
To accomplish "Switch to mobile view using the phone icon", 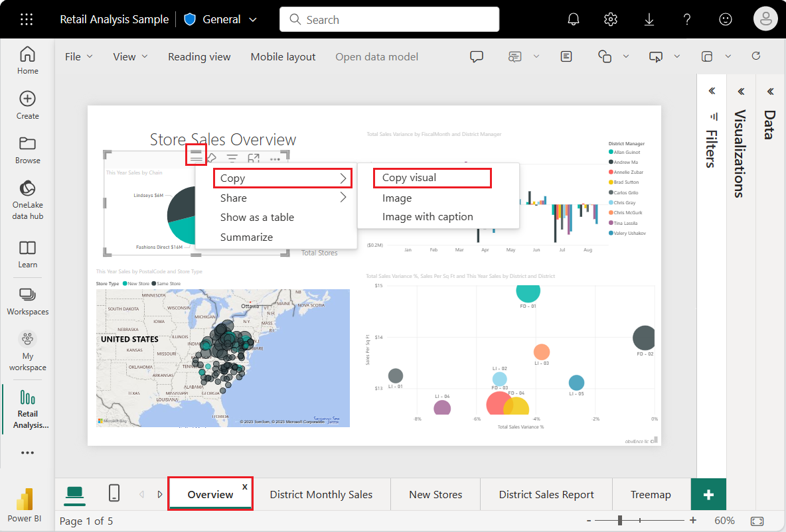I will coord(114,494).
